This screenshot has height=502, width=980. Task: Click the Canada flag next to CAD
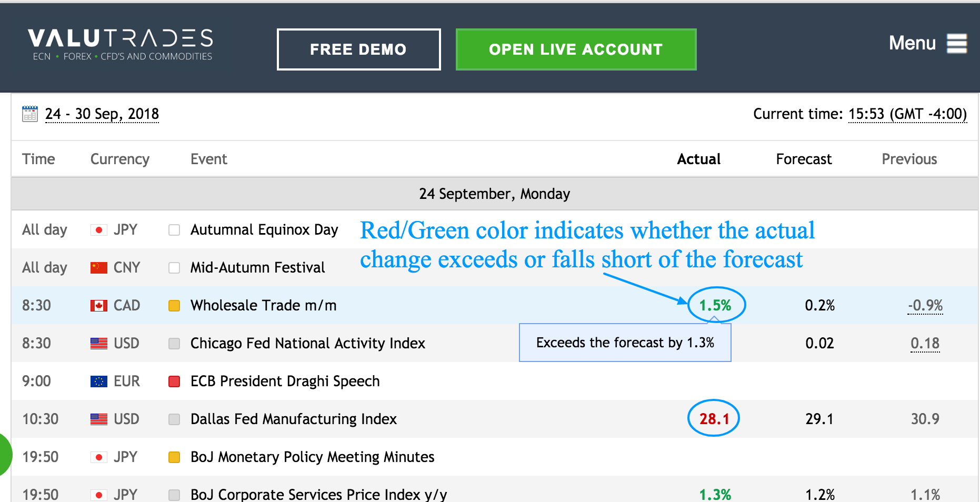98,306
